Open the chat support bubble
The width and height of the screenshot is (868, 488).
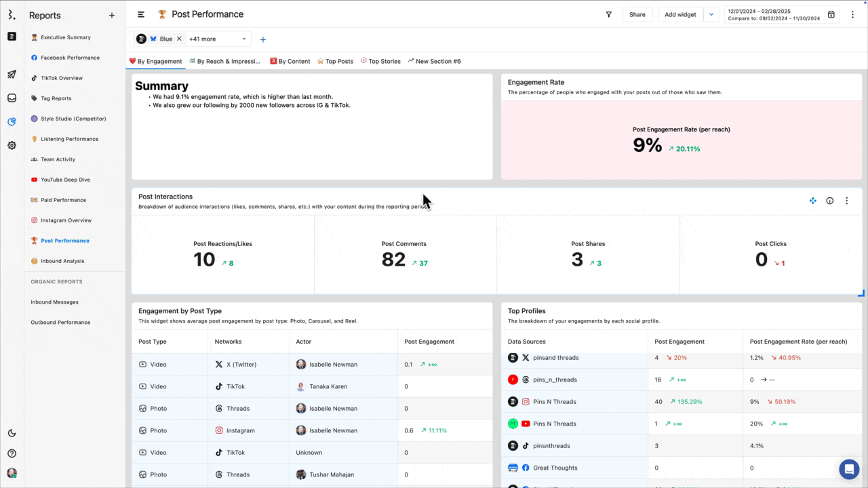(x=848, y=469)
